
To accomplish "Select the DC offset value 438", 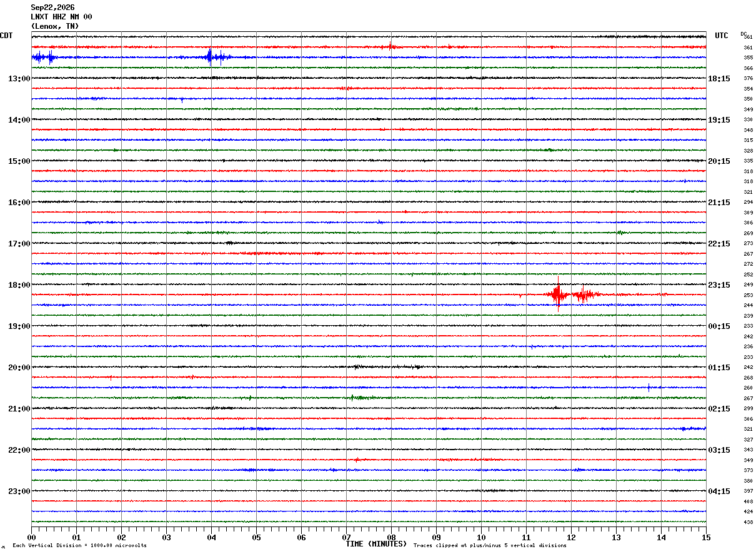I will [748, 522].
